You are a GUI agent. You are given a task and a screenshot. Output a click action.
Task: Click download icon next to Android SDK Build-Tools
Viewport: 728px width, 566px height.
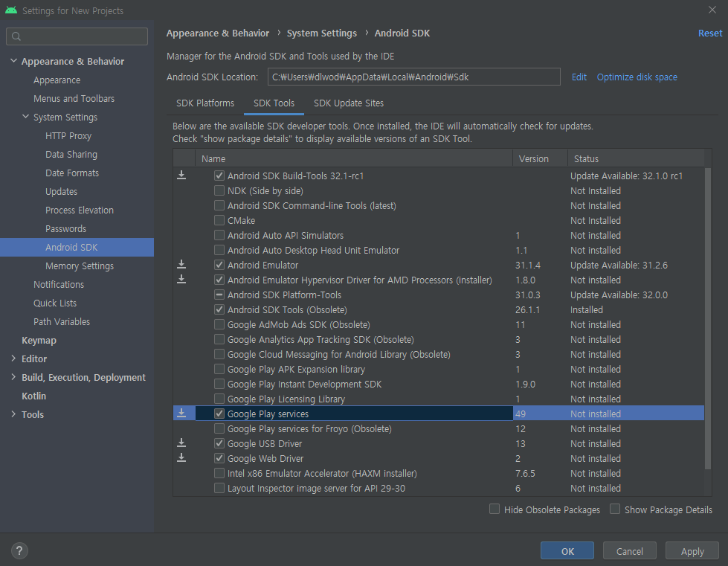pyautogui.click(x=181, y=175)
